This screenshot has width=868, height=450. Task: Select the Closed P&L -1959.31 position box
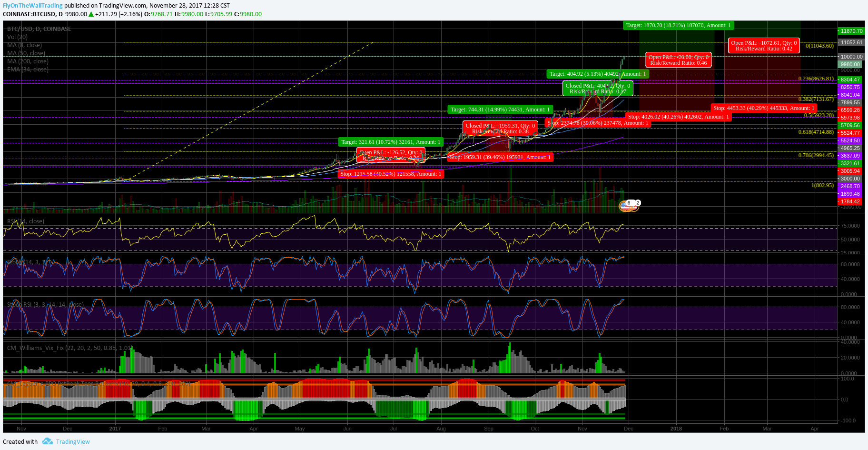click(500, 129)
